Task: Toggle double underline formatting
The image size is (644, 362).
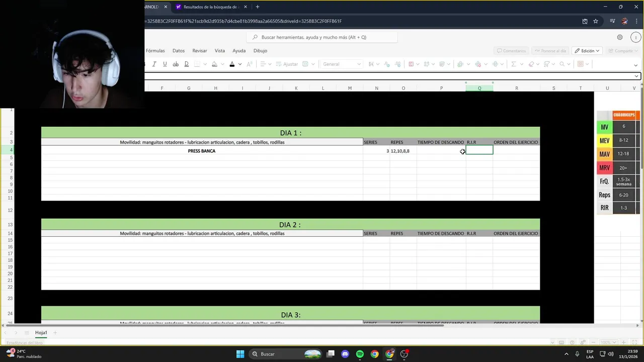Action: (x=186, y=64)
